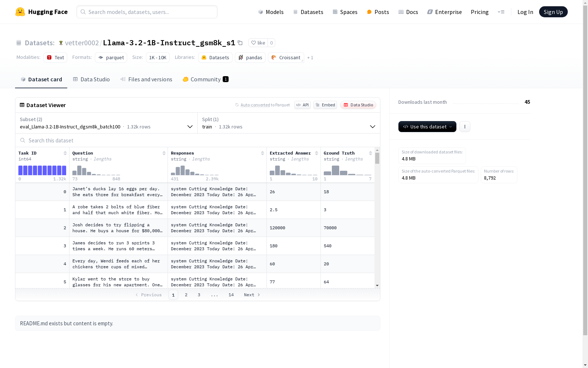Open Docs in the top navigation
This screenshot has width=588, height=368.
[x=408, y=12]
